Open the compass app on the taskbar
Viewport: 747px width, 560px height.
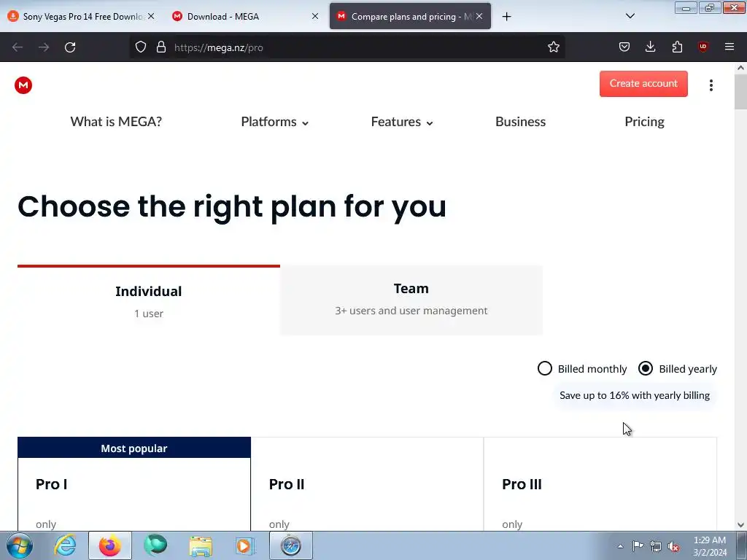click(290, 545)
